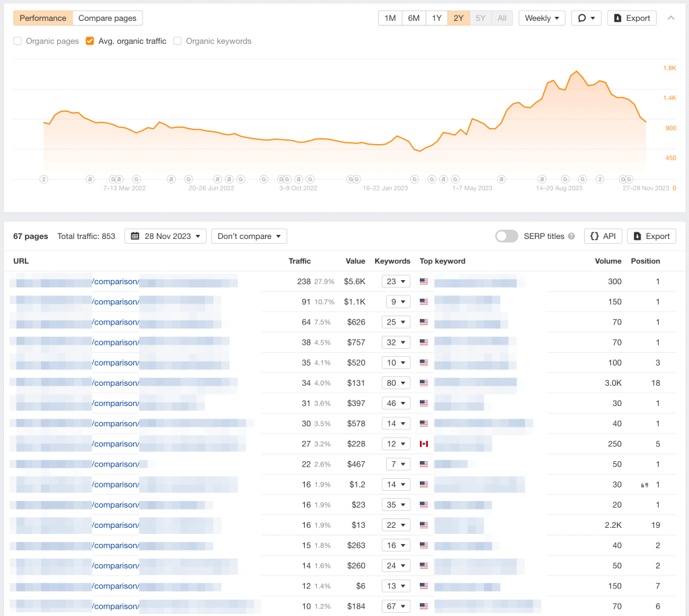The height and width of the screenshot is (616, 689).
Task: Expand the 23 keywords dropdown on top row
Action: coord(396,281)
